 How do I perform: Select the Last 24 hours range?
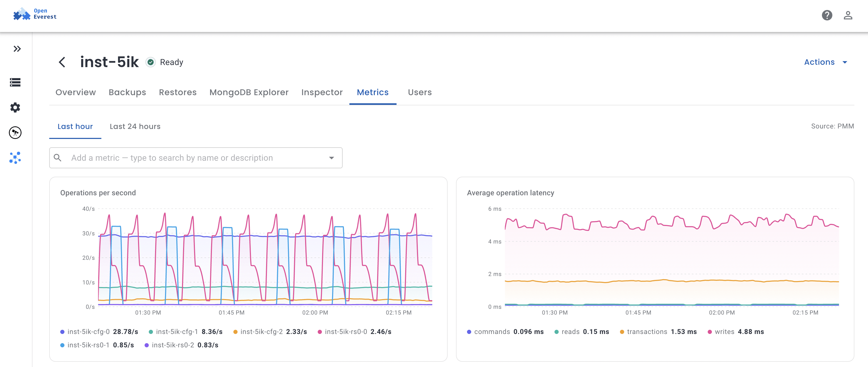[135, 127]
